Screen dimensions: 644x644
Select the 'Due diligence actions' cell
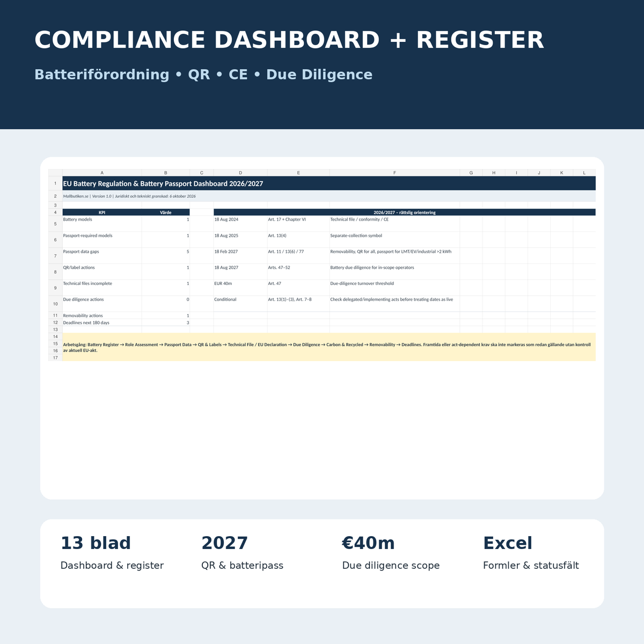(102, 304)
